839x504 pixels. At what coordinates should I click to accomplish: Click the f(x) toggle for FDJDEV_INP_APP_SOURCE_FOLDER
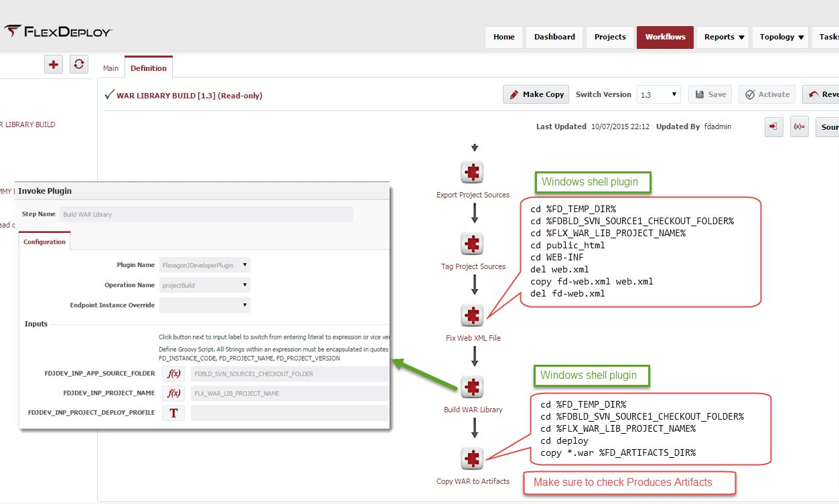pyautogui.click(x=173, y=373)
